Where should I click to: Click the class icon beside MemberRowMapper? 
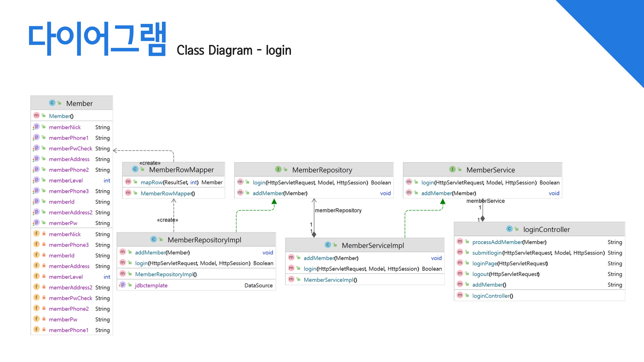(135, 169)
